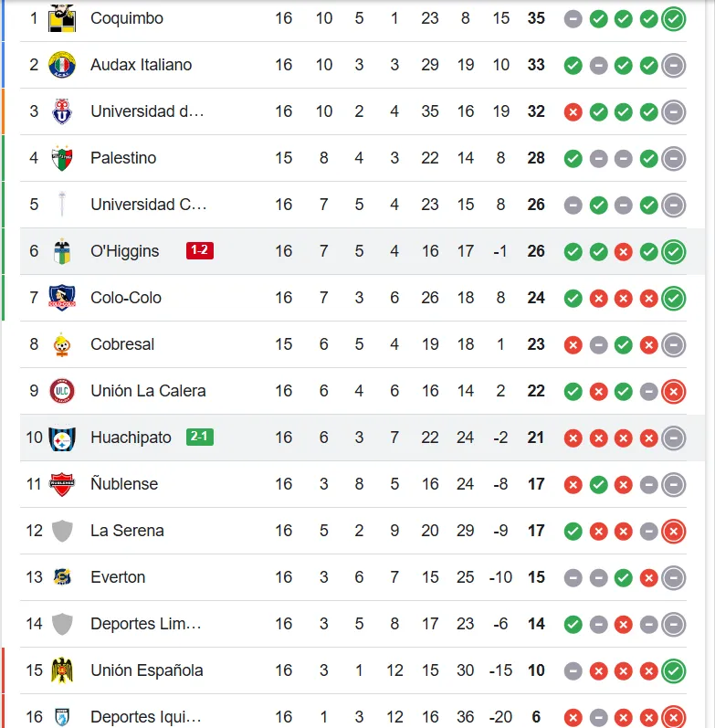Open the La Serena team link
Screen dimensions: 715x728
pyautogui.click(x=127, y=531)
